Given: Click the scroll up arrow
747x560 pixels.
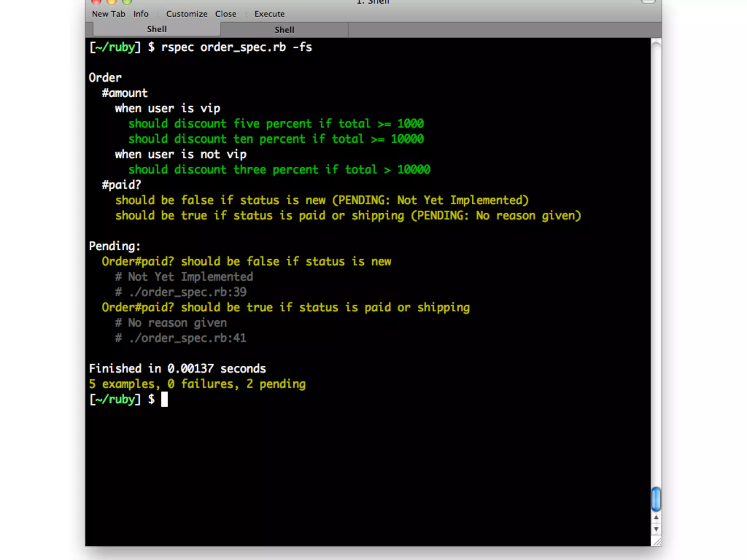Looking at the screenshot, I should point(656,518).
